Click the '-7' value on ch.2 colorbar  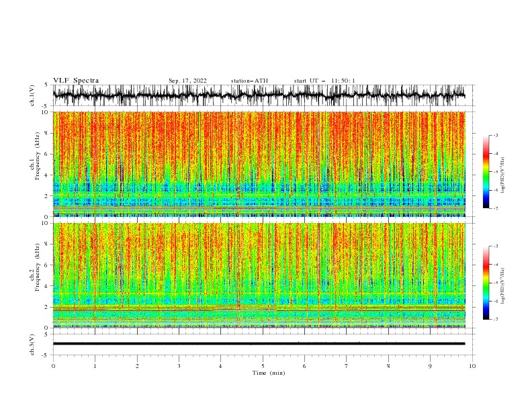[495, 320]
